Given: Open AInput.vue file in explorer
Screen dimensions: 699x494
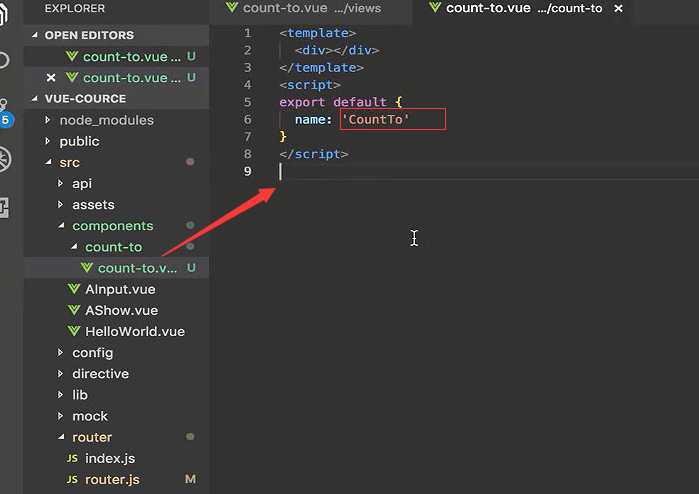Looking at the screenshot, I should click(x=116, y=289).
